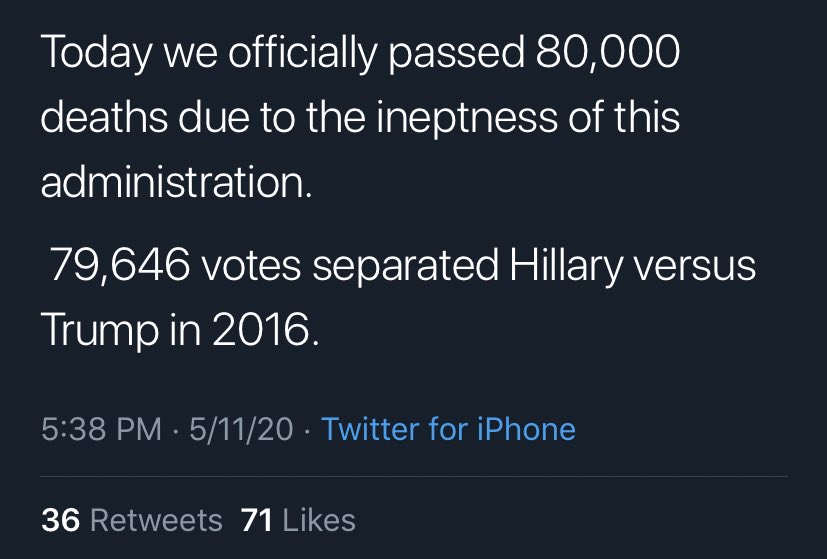Click the 5:38 PM timestamp
The width and height of the screenshot is (827, 559).
[x=102, y=430]
